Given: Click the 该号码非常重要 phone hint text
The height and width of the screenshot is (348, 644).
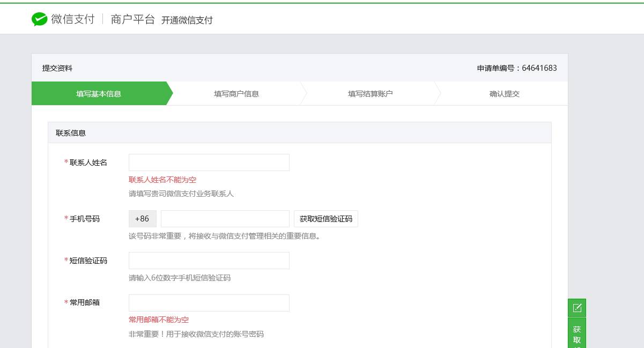Looking at the screenshot, I should pos(225,236).
